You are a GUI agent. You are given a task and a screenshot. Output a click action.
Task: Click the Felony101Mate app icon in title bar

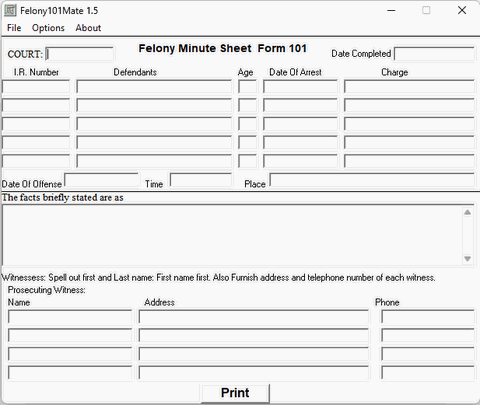tap(10, 10)
